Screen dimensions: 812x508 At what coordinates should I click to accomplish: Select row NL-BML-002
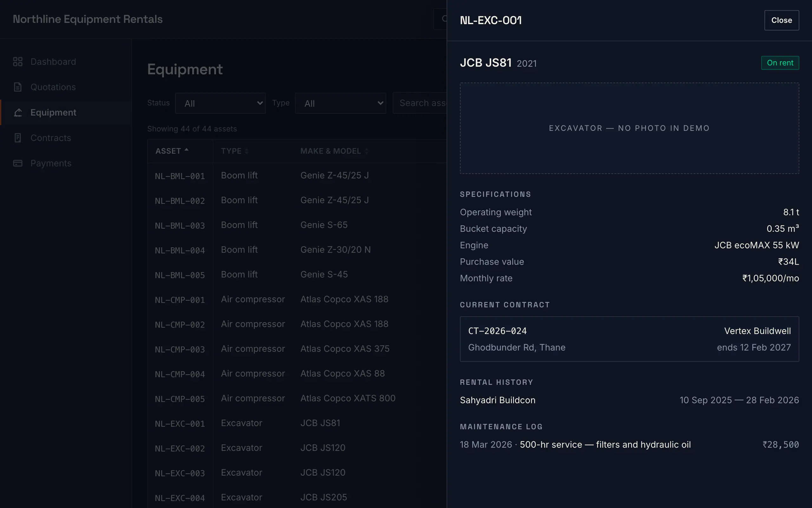click(297, 200)
